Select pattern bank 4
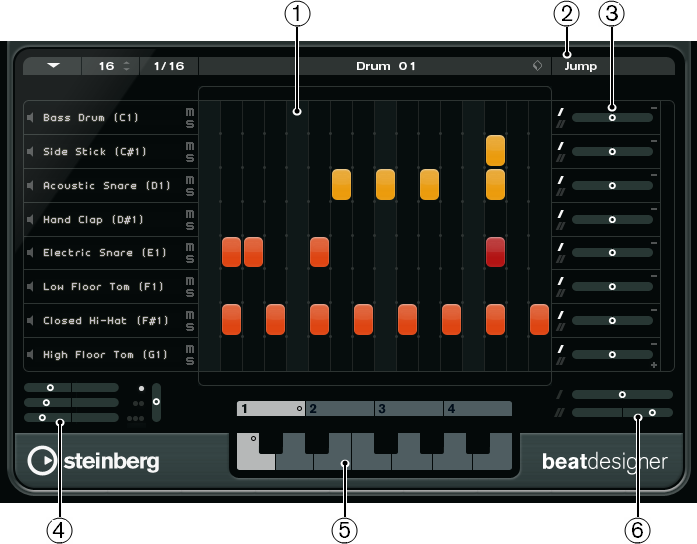The image size is (697, 544). 478,408
